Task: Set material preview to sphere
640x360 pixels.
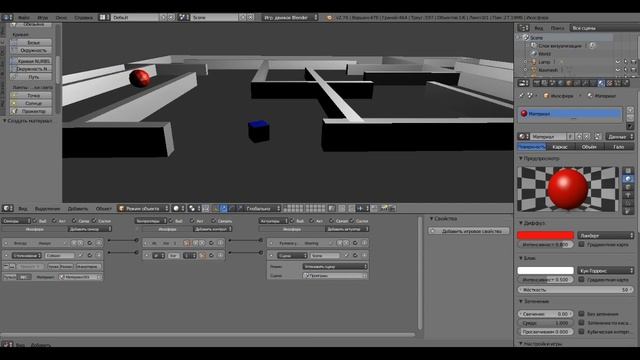Action: (628, 178)
